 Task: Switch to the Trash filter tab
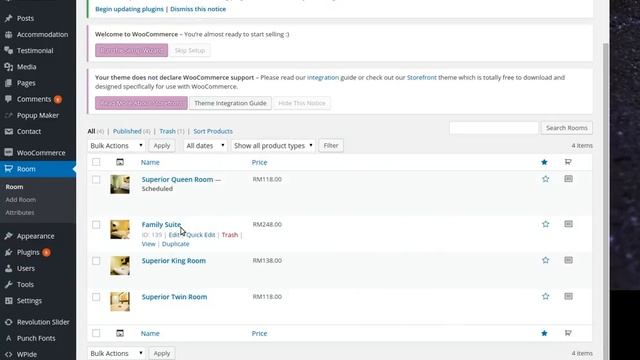point(167,131)
